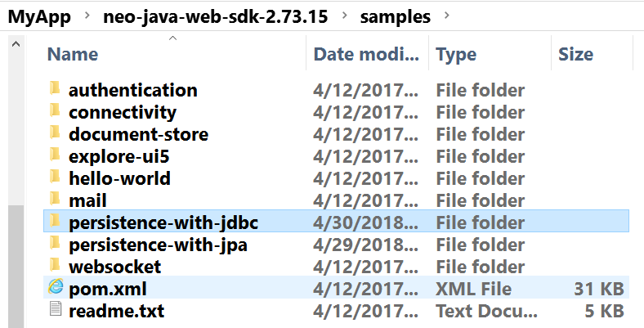This screenshot has width=644, height=328.
Task: Click the authentication folder icon
Action: tap(55, 89)
